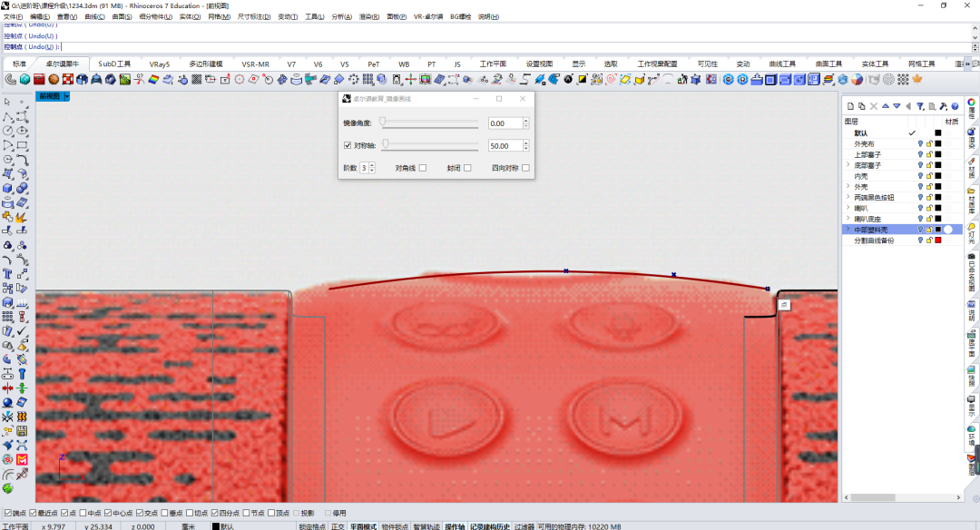Click the red box toolbar icon

[x=39, y=79]
